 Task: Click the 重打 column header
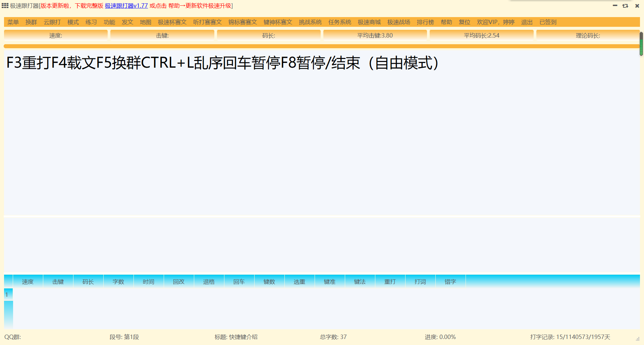(390, 282)
